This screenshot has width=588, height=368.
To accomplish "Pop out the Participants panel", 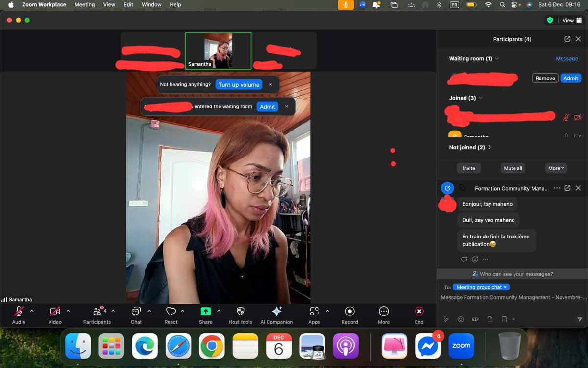I will (x=567, y=39).
